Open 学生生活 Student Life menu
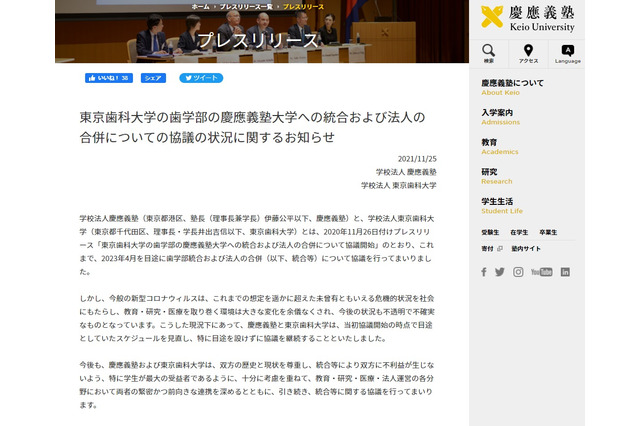The image size is (640, 426). [x=502, y=206]
